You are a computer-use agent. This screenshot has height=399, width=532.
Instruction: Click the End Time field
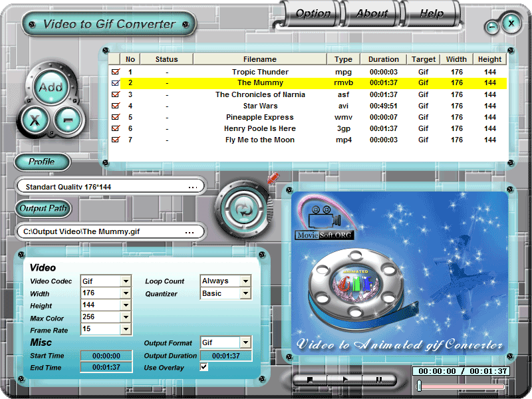click(x=106, y=367)
